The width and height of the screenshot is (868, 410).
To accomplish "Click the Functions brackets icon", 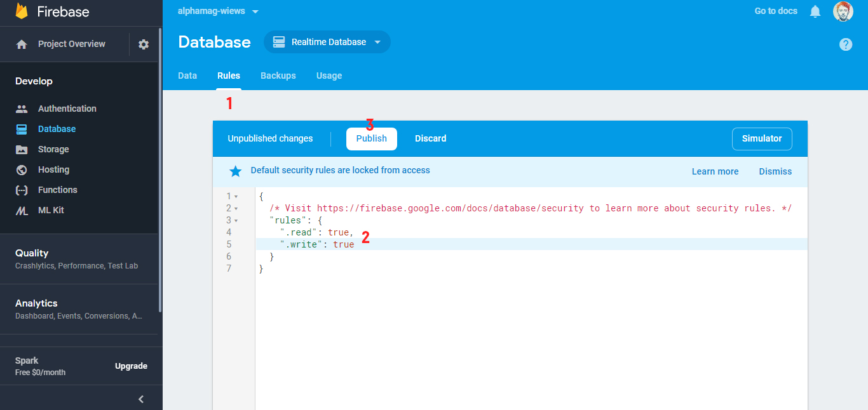I will tap(22, 190).
